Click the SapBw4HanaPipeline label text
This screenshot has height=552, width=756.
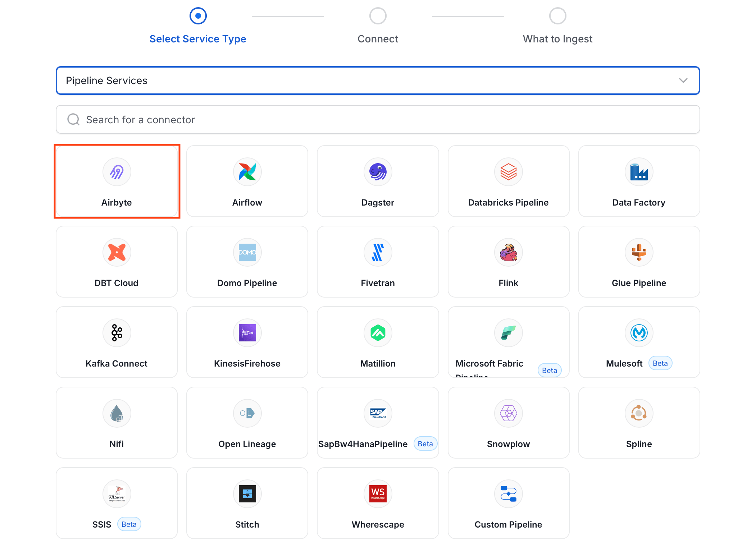point(363,444)
